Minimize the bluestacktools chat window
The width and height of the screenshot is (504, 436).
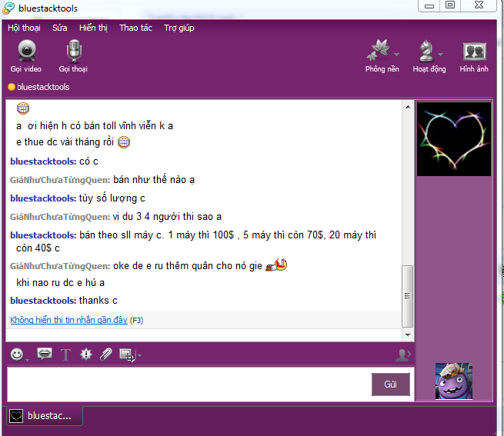pos(429,6)
